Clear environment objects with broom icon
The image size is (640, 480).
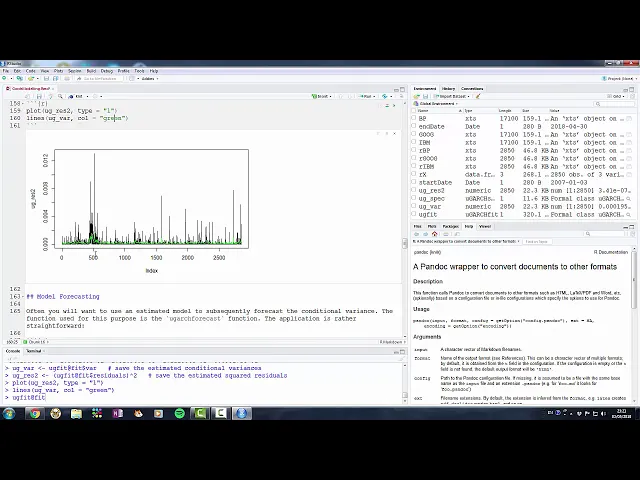pos(478,96)
